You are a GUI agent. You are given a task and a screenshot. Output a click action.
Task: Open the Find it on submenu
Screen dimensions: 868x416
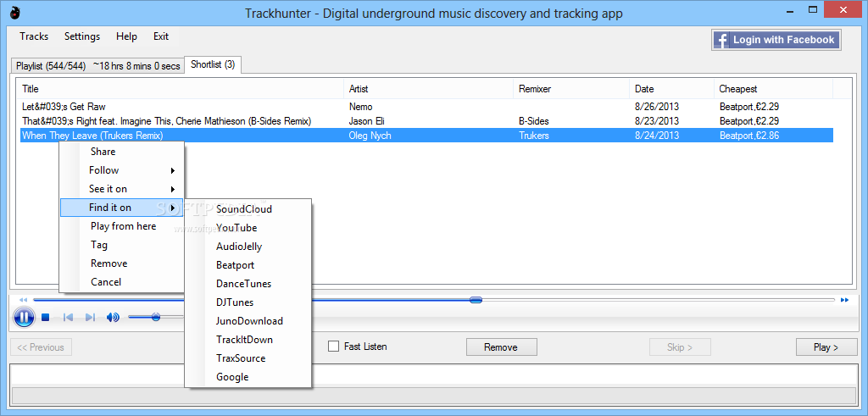pos(121,208)
